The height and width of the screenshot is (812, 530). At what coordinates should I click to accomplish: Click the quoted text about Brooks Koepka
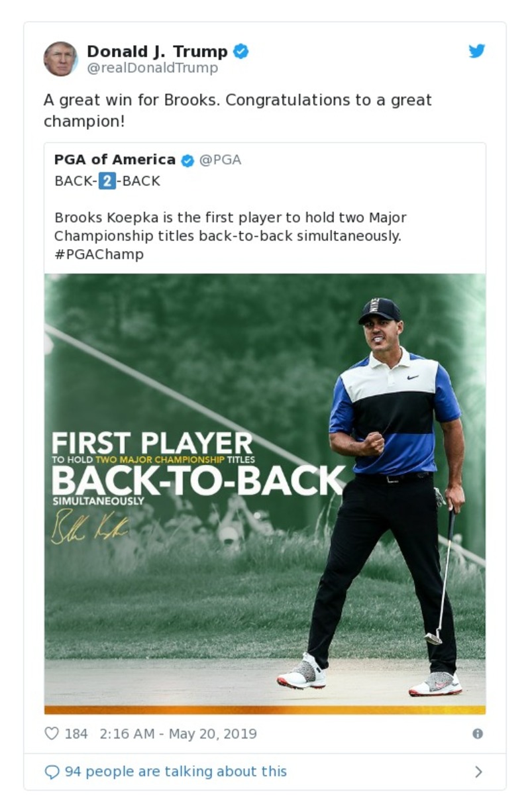[230, 227]
